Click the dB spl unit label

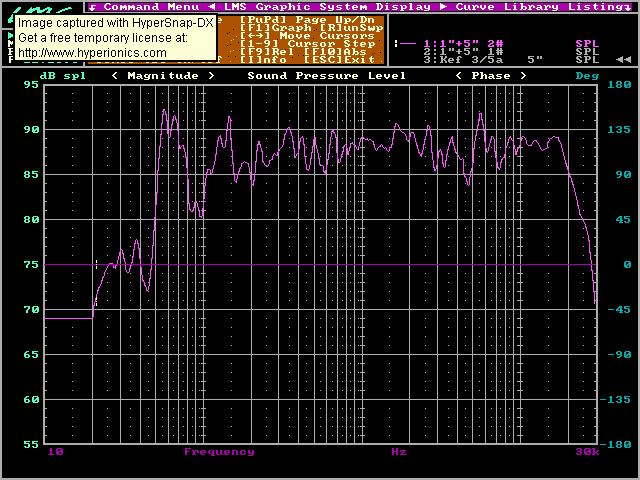[63, 76]
